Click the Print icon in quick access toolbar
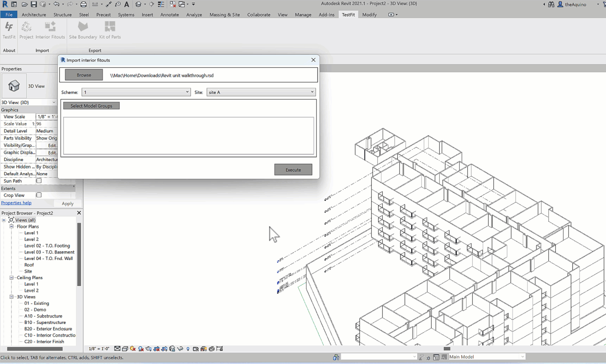 (x=83, y=4)
